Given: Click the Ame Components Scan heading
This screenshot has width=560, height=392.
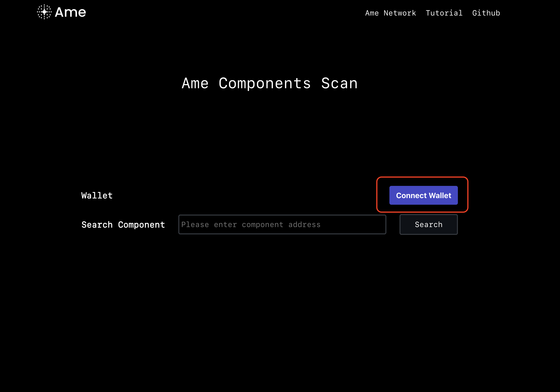Looking at the screenshot, I should 269,83.
